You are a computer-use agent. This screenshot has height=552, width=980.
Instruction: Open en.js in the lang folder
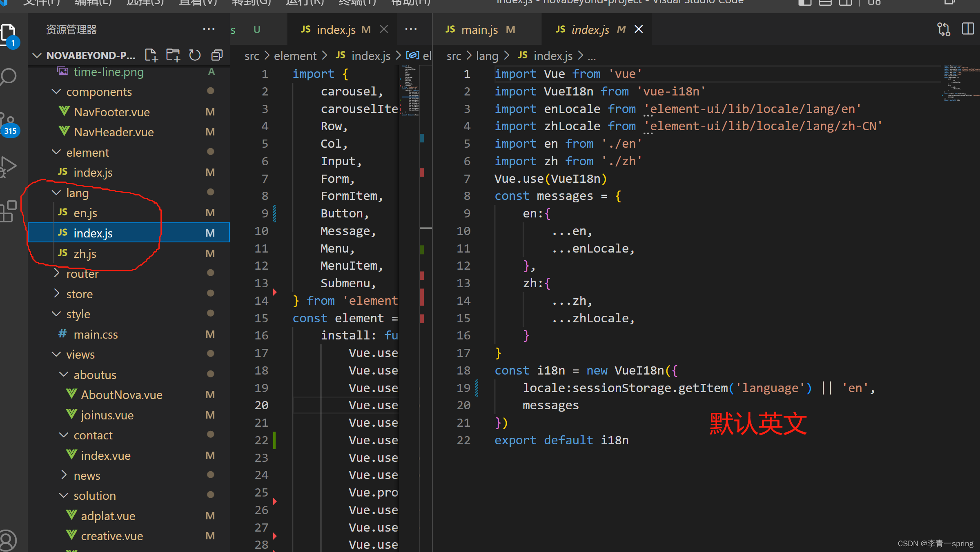coord(85,213)
